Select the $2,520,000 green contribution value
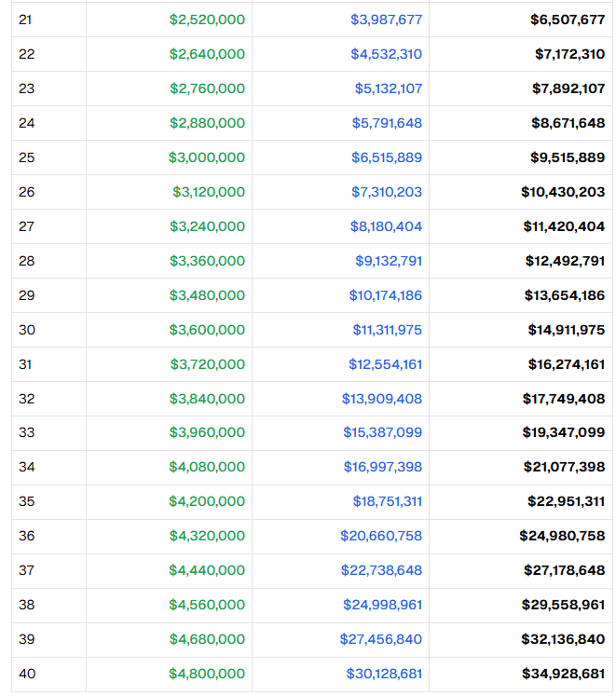The height and width of the screenshot is (696, 616). (207, 20)
